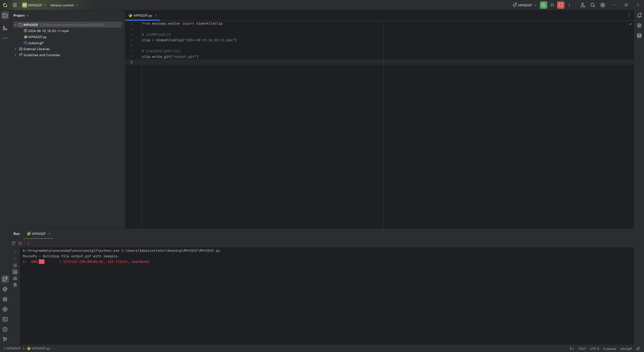Open output.gif in project tree
644x352 pixels.
pyautogui.click(x=36, y=43)
